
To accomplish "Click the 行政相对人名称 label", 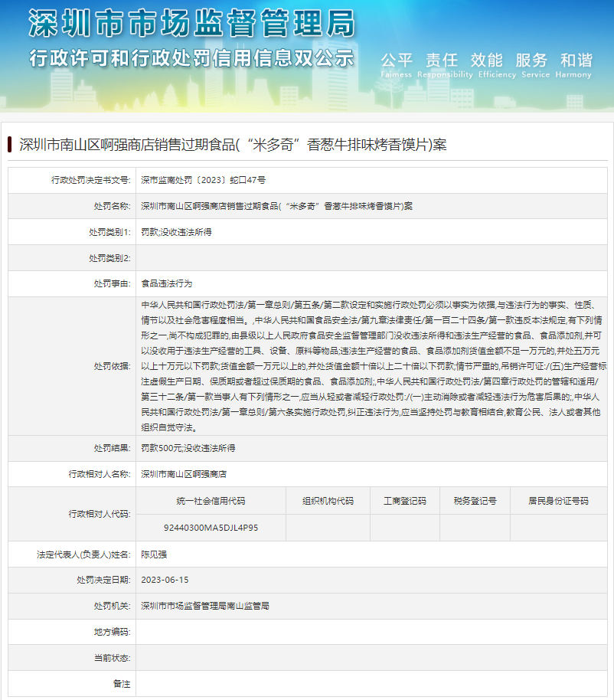I will (x=100, y=473).
